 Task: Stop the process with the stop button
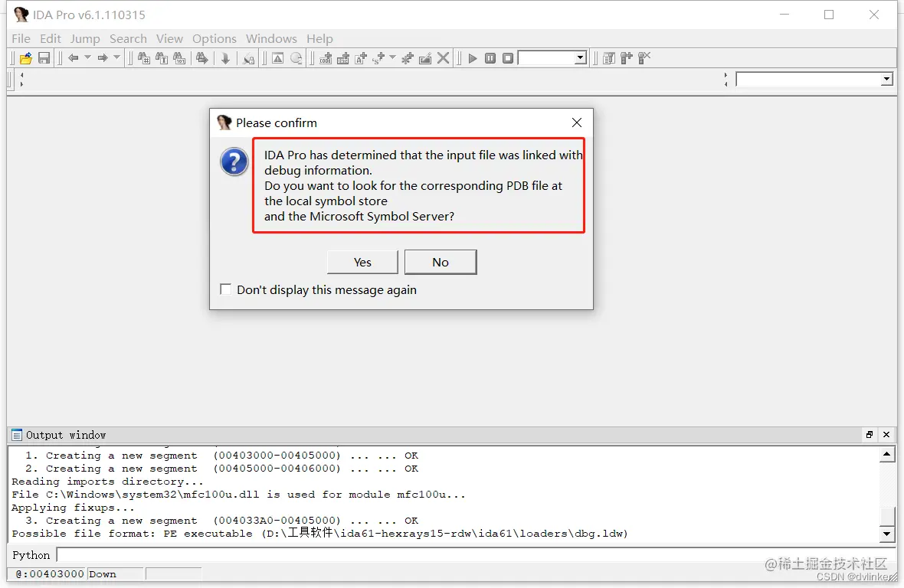pos(508,58)
